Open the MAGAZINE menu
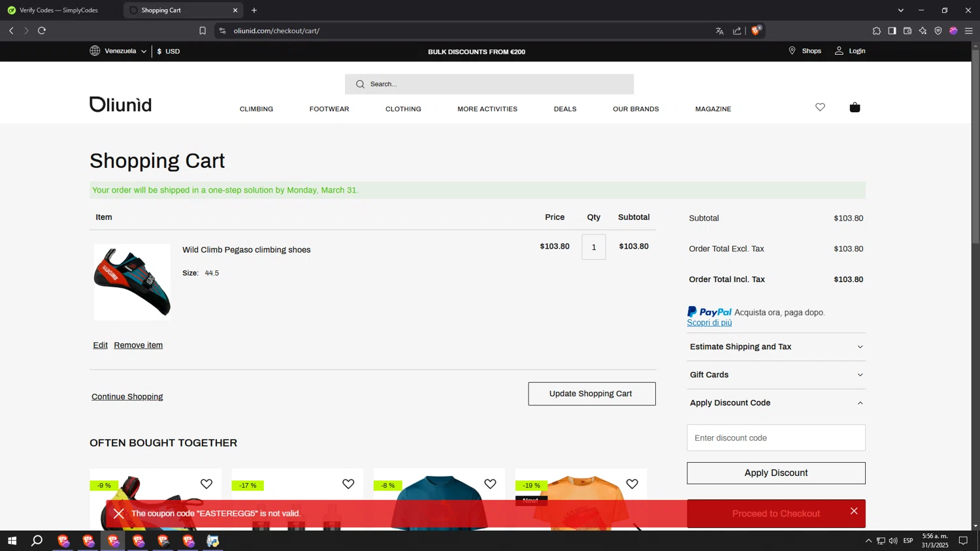 tap(713, 109)
